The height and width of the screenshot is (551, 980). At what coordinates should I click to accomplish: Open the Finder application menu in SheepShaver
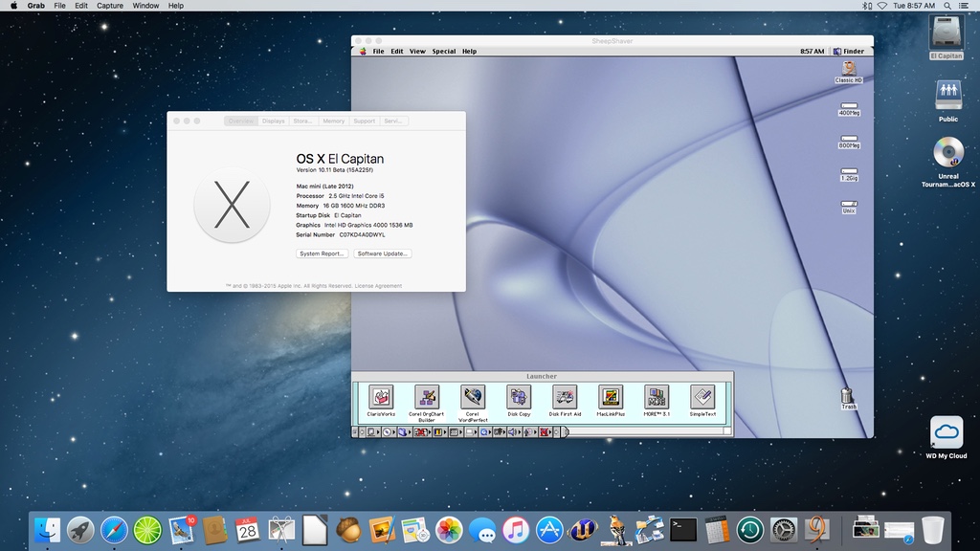pyautogui.click(x=849, y=52)
